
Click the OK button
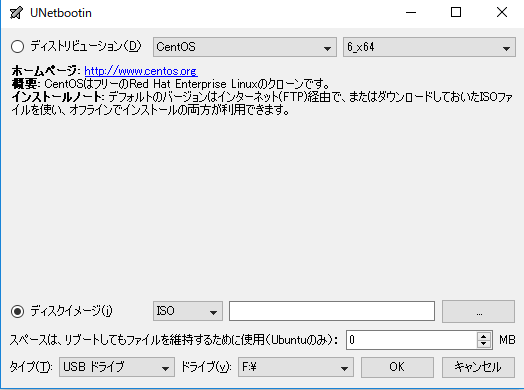pos(397,367)
